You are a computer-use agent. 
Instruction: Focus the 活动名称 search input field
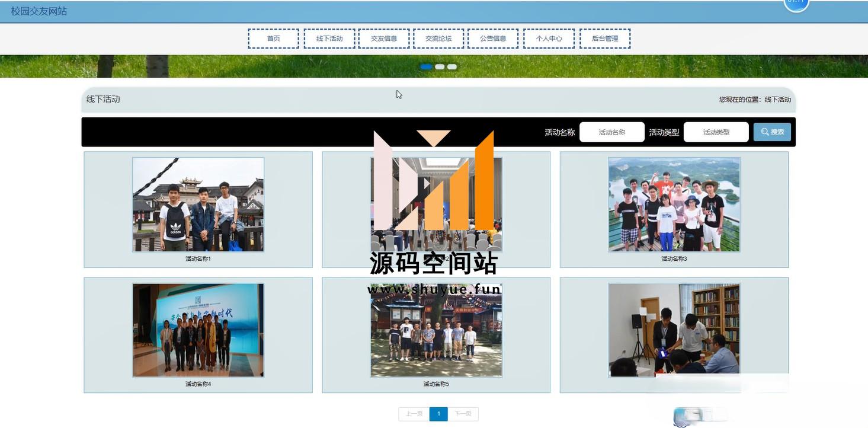[612, 132]
